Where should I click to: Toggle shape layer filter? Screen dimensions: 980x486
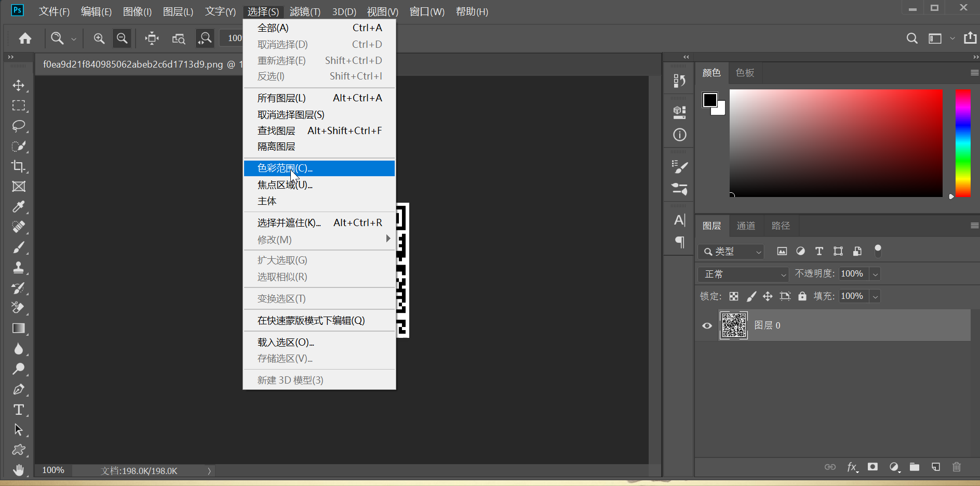838,252
